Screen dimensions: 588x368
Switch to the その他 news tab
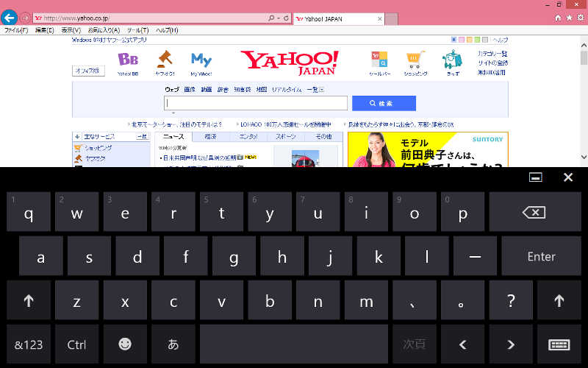323,137
